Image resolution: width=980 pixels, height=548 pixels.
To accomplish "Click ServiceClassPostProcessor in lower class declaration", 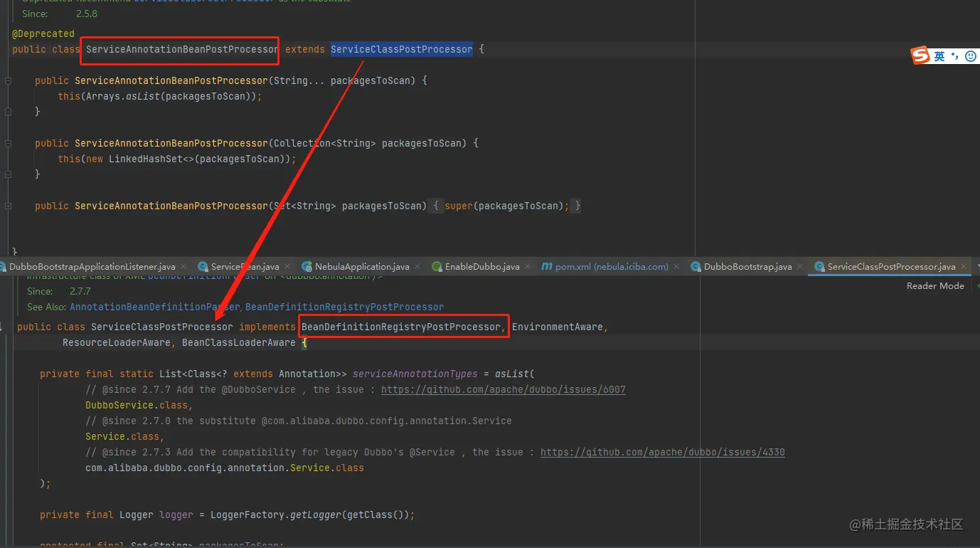I will 162,327.
